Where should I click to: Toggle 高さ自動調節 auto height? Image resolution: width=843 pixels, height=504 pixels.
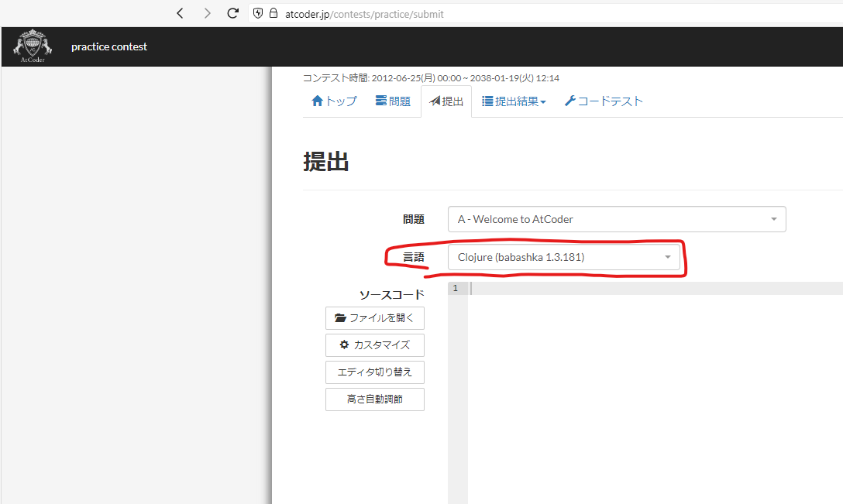click(x=375, y=399)
